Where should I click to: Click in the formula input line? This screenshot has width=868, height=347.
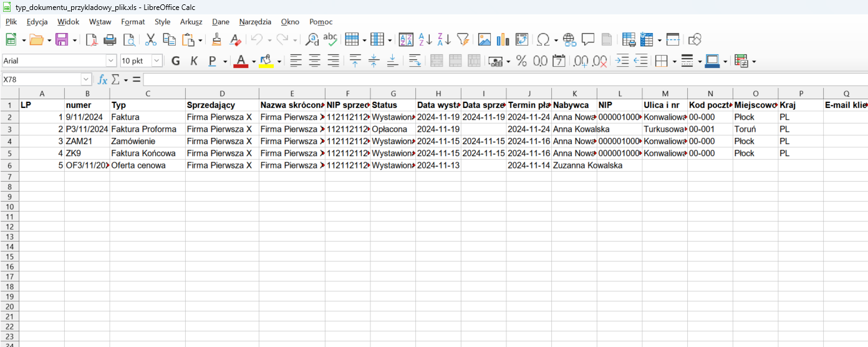pyautogui.click(x=505, y=80)
